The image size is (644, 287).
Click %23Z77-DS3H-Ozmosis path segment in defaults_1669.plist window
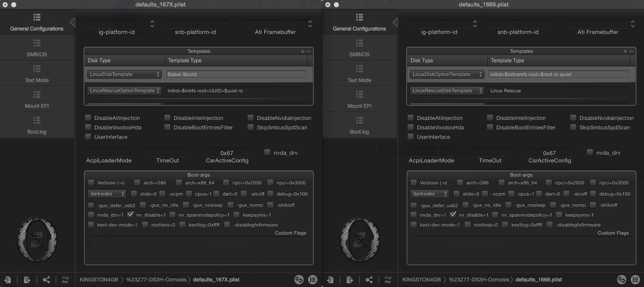click(479, 280)
